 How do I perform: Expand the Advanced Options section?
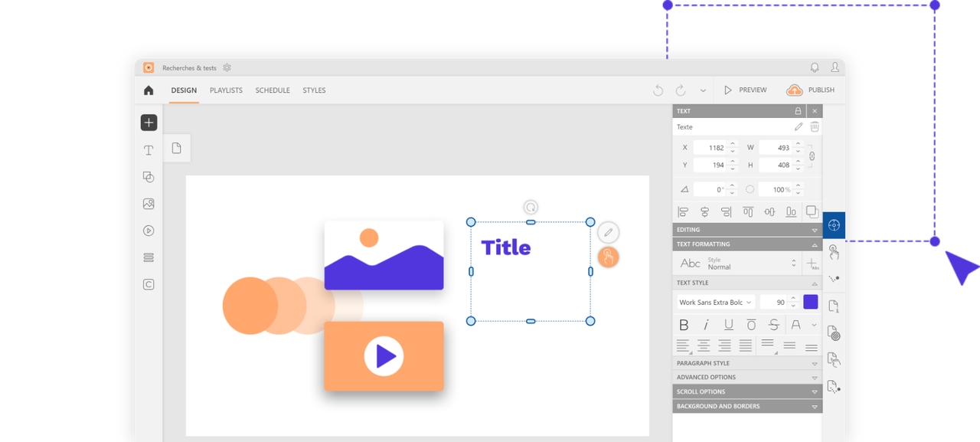coord(747,378)
